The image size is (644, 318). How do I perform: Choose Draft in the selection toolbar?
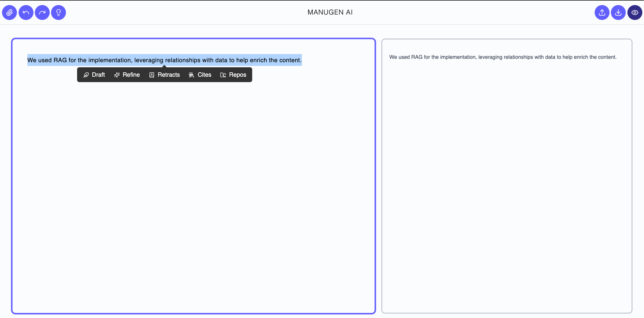tap(94, 75)
